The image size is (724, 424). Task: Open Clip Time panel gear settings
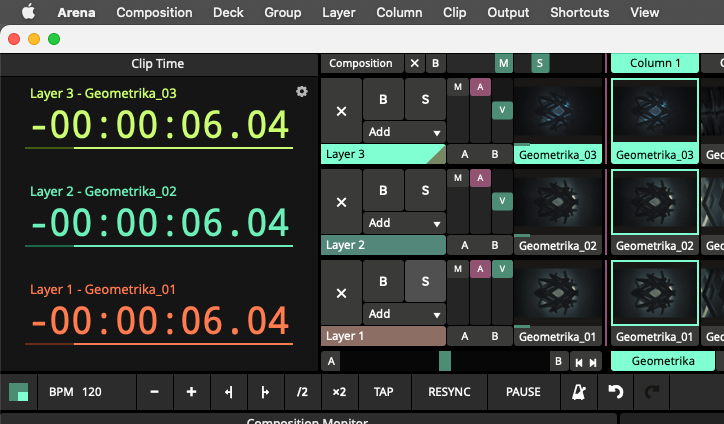pyautogui.click(x=302, y=92)
